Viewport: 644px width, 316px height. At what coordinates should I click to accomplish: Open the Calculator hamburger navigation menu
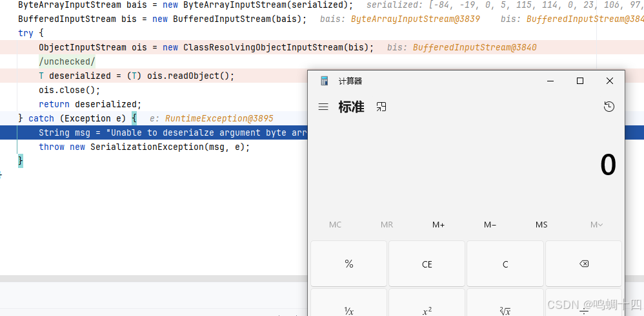(323, 107)
